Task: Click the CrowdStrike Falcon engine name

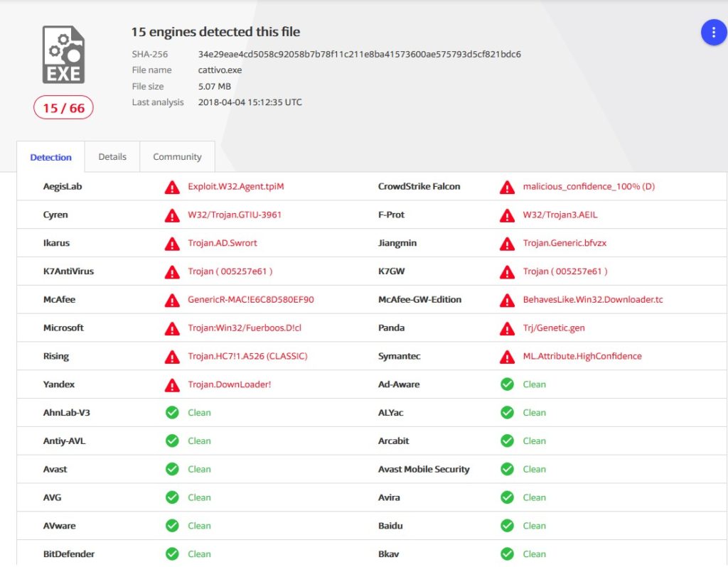Action: click(x=419, y=187)
